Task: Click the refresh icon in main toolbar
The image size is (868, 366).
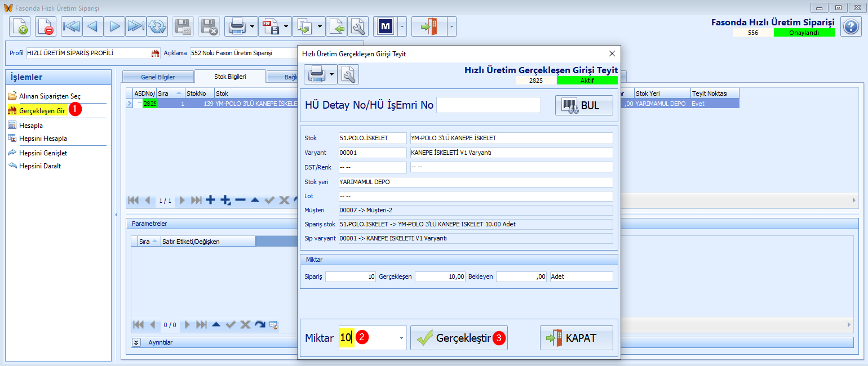Action: pyautogui.click(x=157, y=26)
